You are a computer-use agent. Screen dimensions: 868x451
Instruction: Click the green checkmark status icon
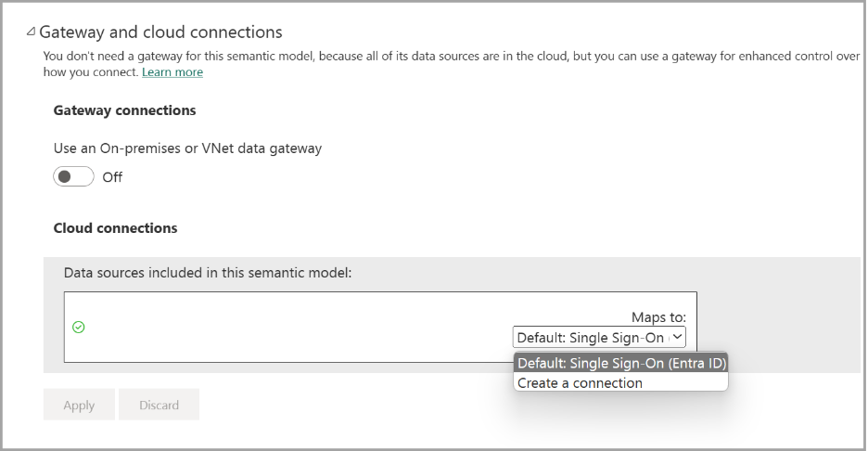(79, 327)
